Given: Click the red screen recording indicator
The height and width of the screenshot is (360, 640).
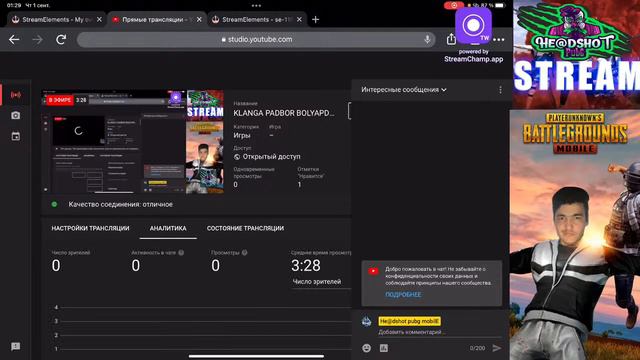Looking at the screenshot, I should (454, 5).
